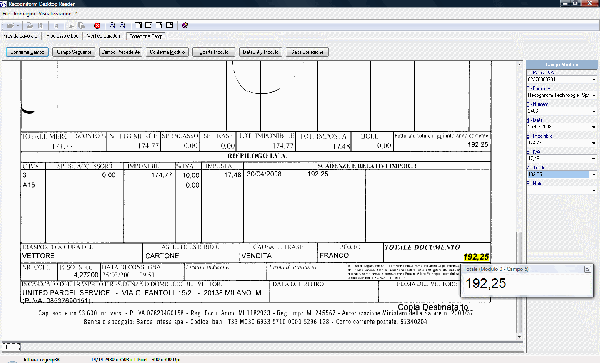This screenshot has width=600, height=363.
Task: Select the boxed active tab under the toolbar
Action: [x=145, y=36]
